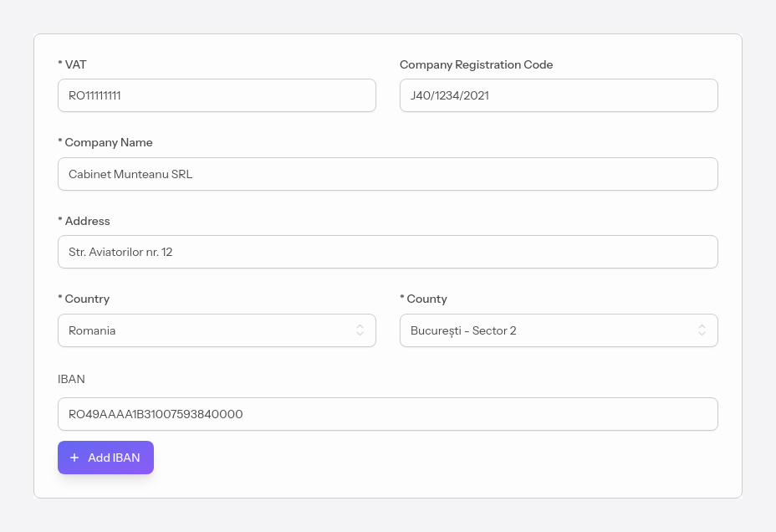This screenshot has width=776, height=532.
Task: Open the County dropdown showing București - Sector 2
Action: [x=559, y=330]
